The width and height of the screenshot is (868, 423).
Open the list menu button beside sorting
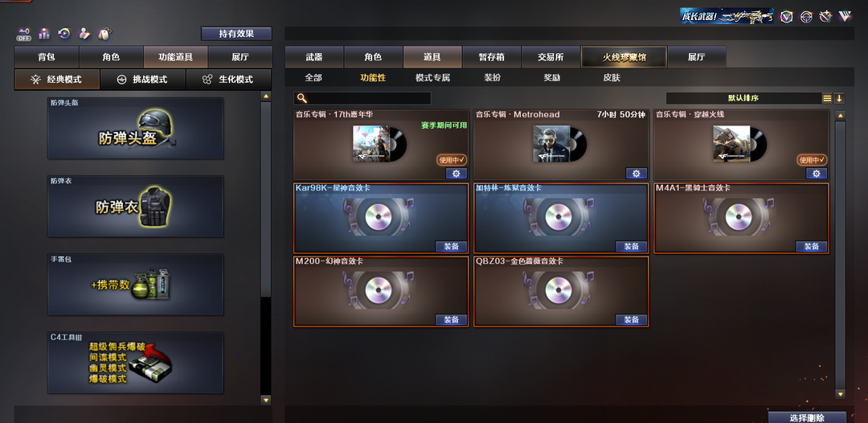(827, 98)
